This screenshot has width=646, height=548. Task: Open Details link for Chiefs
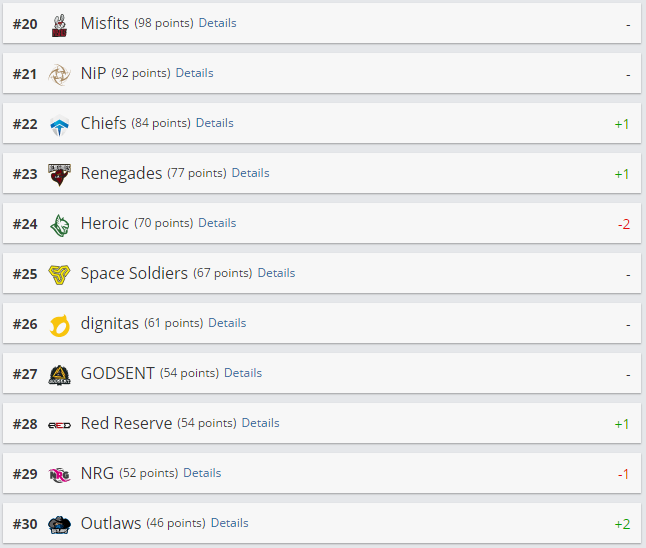click(x=214, y=123)
